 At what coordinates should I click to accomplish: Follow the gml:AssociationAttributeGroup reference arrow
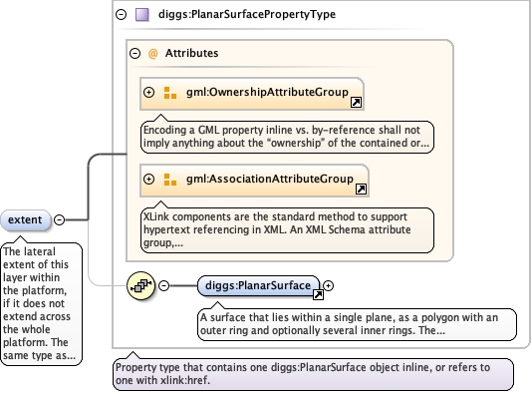tap(362, 189)
